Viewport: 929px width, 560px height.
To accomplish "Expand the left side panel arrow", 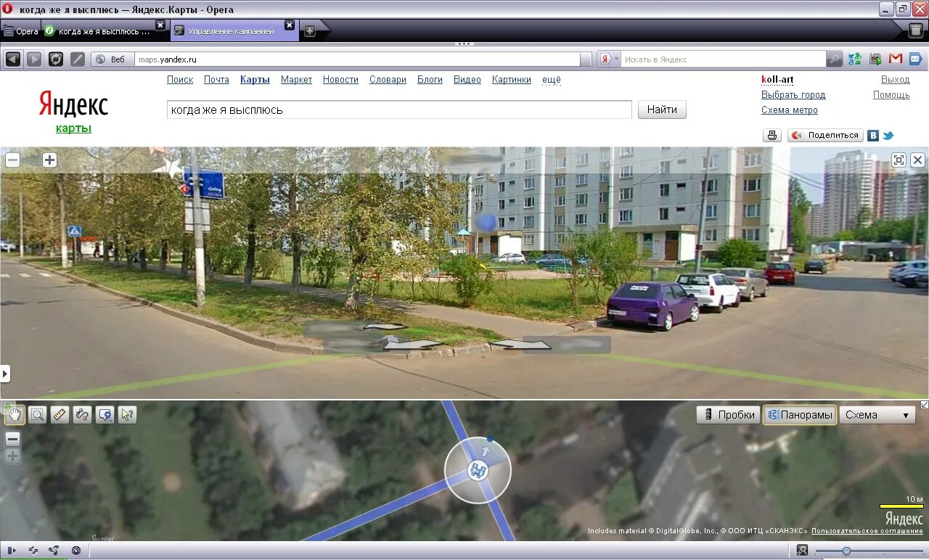I will click(5, 374).
